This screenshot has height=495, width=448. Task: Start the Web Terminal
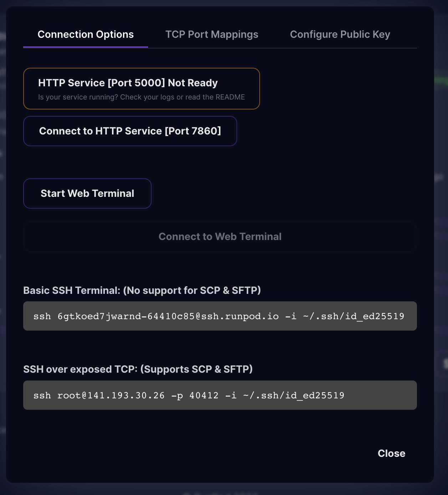(87, 193)
